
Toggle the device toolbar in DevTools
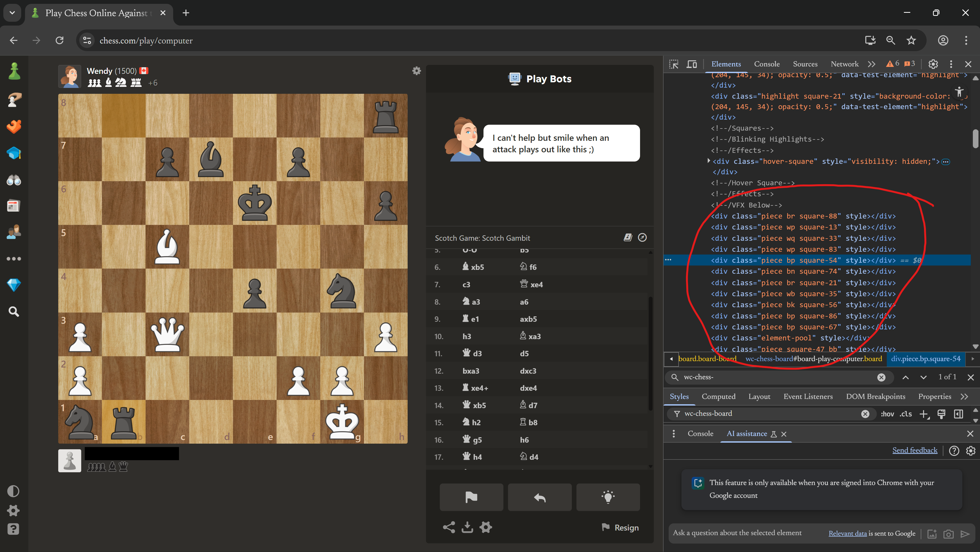pos(692,64)
